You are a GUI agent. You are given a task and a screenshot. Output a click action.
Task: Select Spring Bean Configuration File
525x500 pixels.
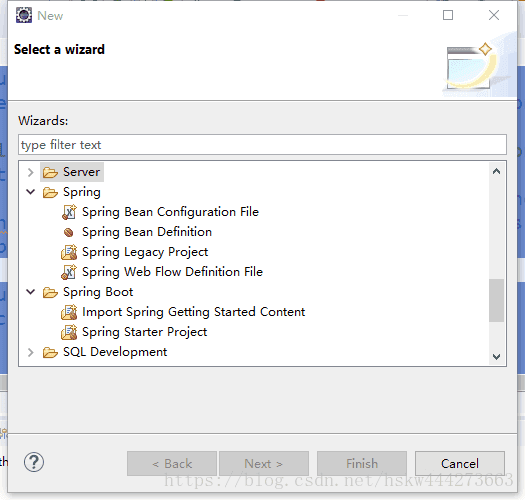coord(170,212)
